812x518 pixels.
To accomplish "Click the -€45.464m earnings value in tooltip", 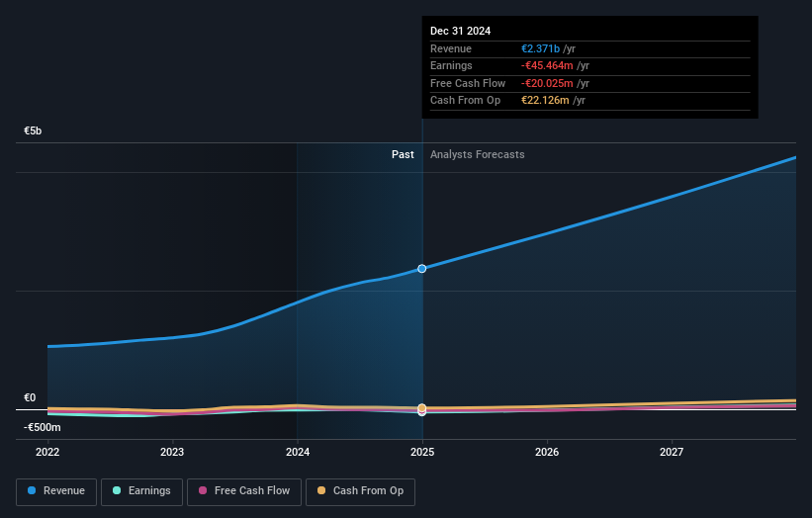I will (x=547, y=65).
